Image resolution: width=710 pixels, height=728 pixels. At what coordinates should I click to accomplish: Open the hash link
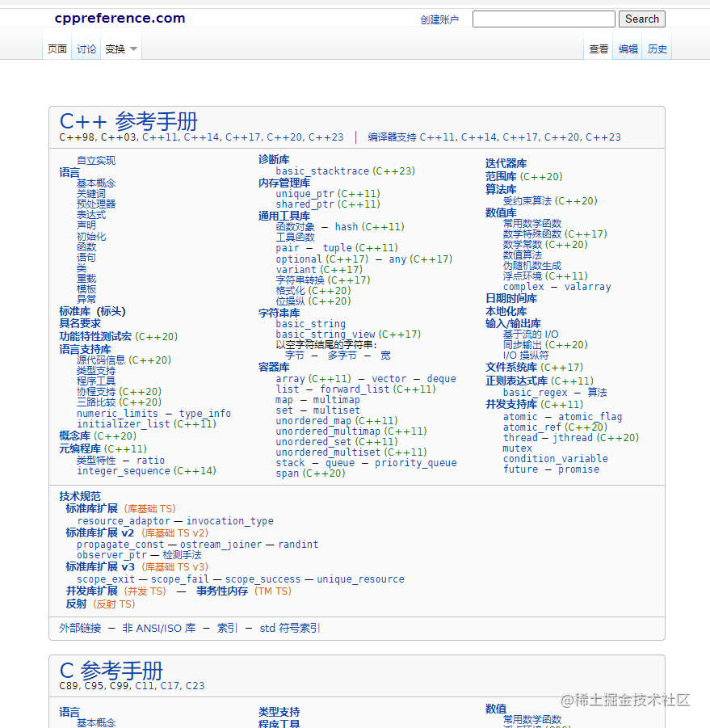tap(347, 226)
